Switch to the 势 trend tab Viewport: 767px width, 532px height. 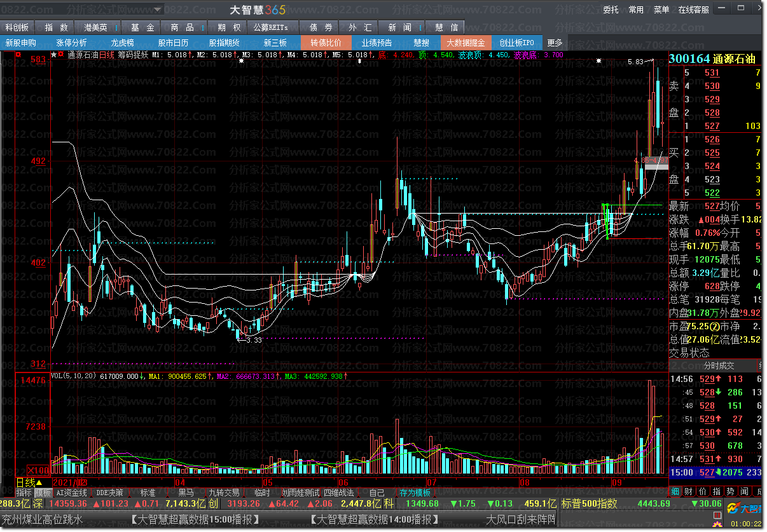click(x=730, y=491)
